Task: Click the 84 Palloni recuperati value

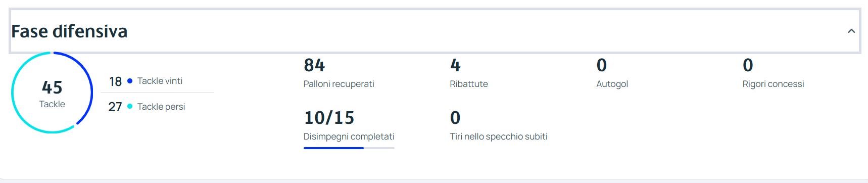Action: pos(314,65)
